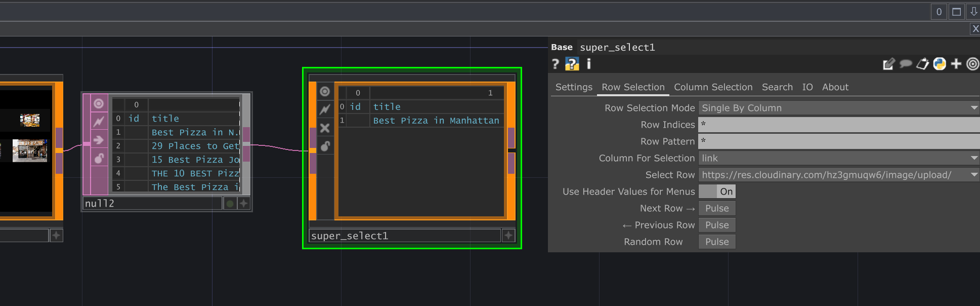Viewport: 980px width, 306px height.
Task: Open the Row Selection Mode dropdown
Action: pos(839,108)
